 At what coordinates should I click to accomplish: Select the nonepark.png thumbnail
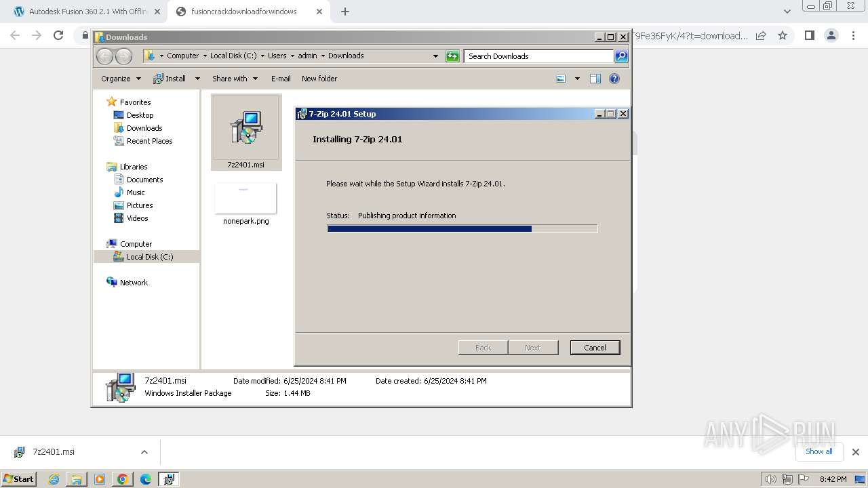[x=245, y=198]
